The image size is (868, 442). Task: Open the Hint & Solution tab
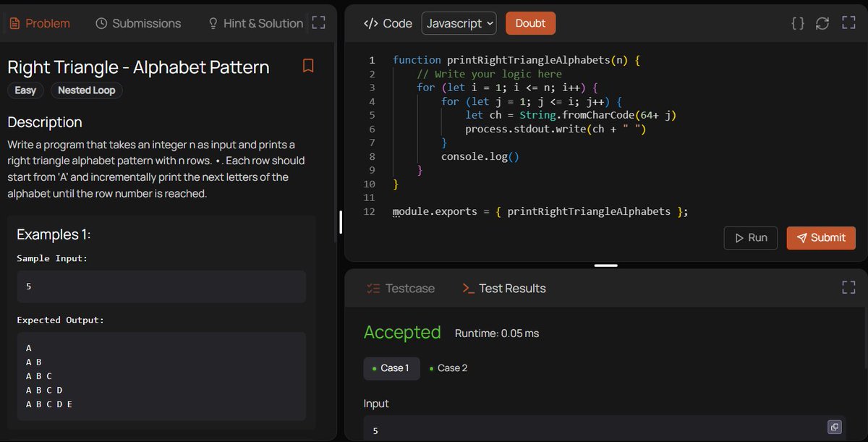[x=255, y=23]
